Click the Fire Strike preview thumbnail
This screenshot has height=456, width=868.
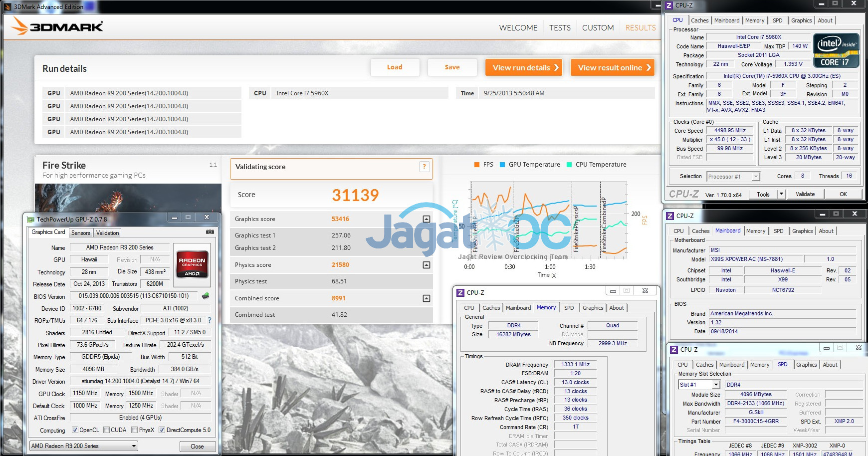128,198
